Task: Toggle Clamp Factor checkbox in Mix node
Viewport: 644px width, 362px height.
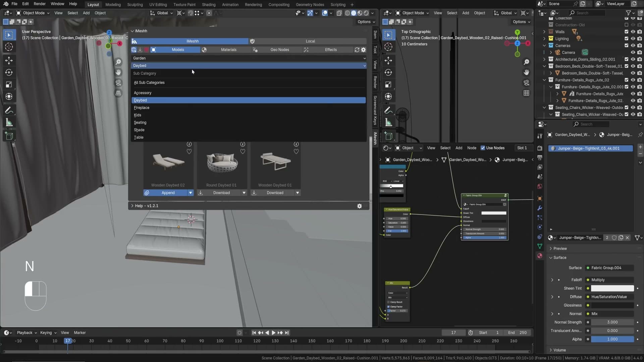Action: 388,307
